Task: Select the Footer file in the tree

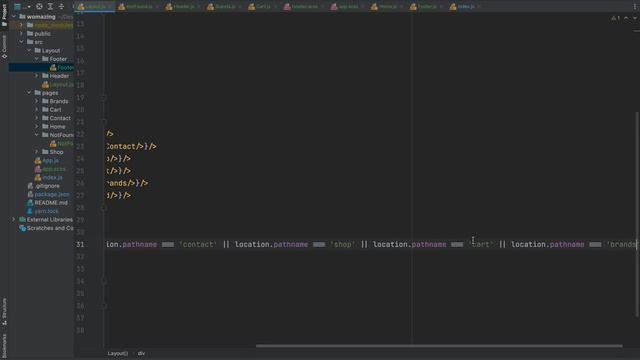Action: coord(62,67)
